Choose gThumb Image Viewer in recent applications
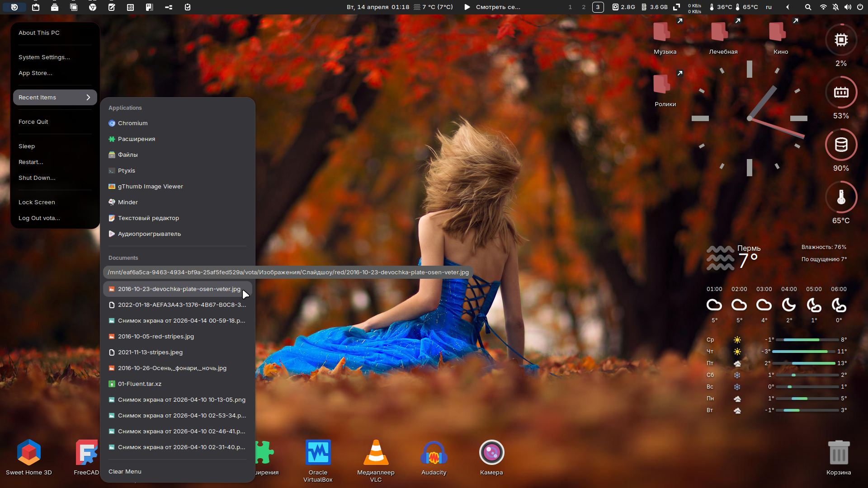 (150, 186)
